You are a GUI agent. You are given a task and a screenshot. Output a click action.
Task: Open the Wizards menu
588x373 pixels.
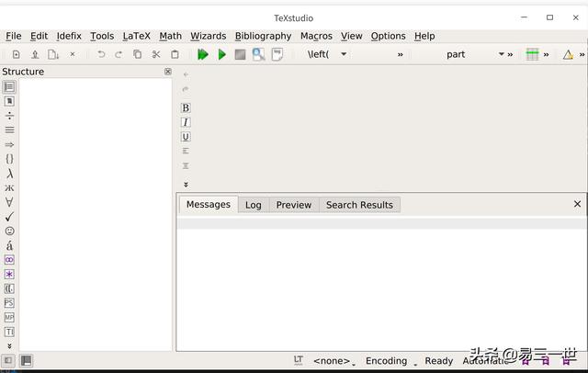[x=209, y=36]
